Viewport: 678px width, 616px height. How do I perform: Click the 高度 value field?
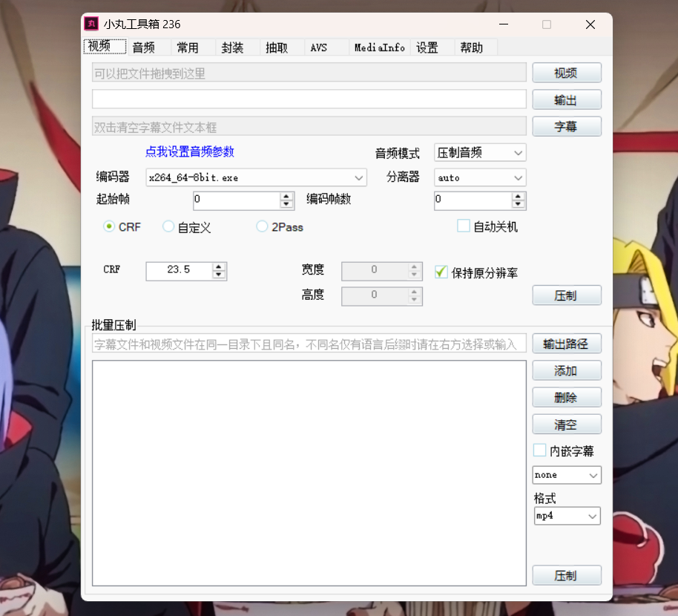pyautogui.click(x=375, y=296)
